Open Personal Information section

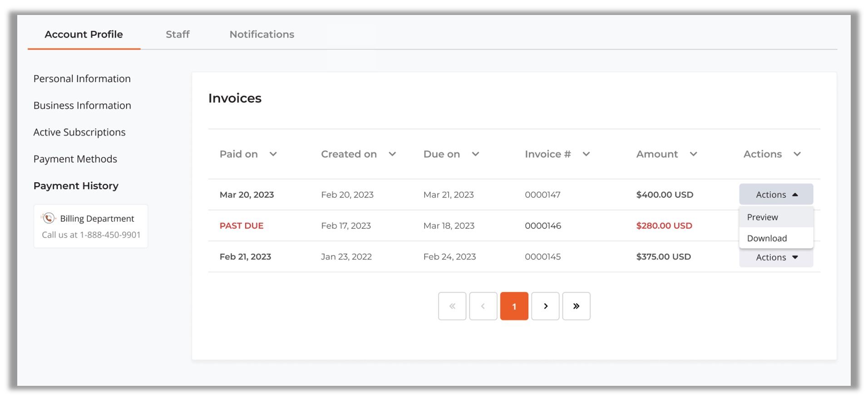(x=82, y=79)
